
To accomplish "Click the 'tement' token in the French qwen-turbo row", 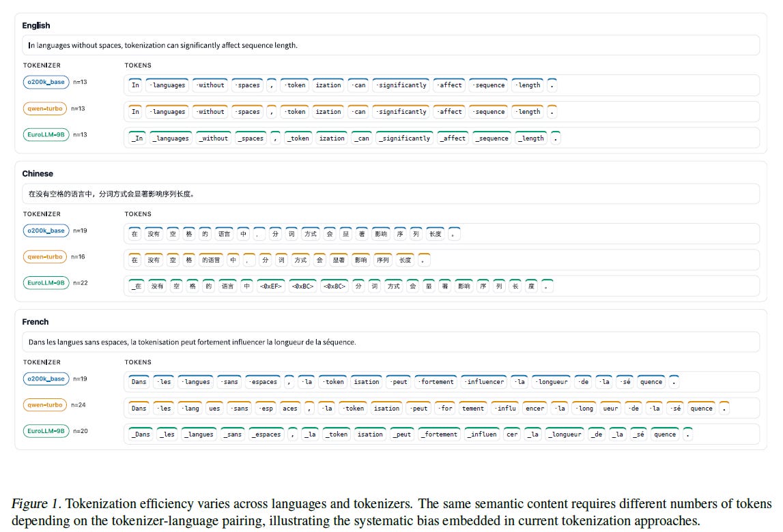I will (x=473, y=409).
